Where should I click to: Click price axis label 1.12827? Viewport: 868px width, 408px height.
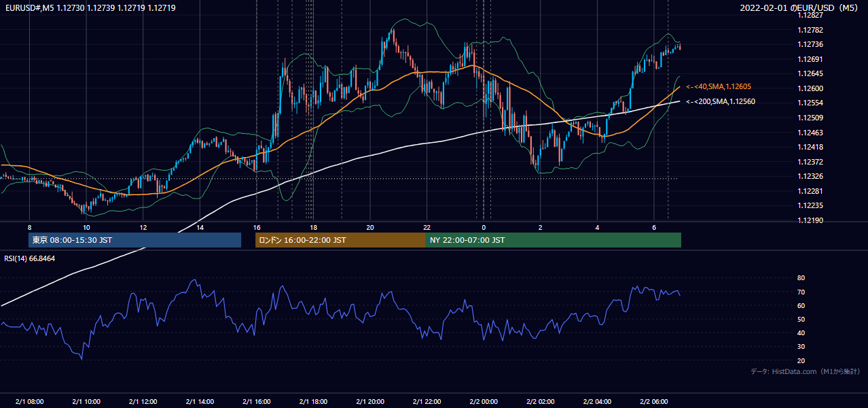click(x=811, y=15)
